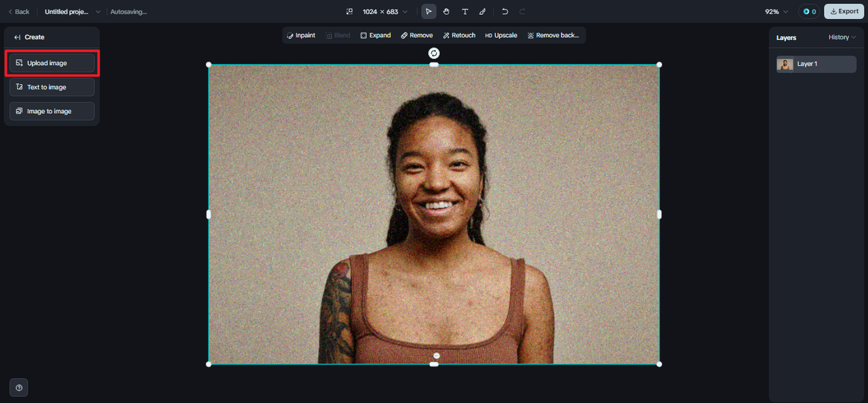The image size is (868, 403).
Task: Expand the Untitled project name menu
Action: (73, 12)
